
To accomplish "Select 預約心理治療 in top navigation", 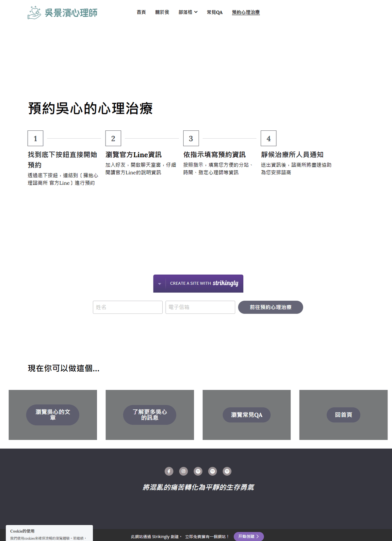I will [246, 12].
